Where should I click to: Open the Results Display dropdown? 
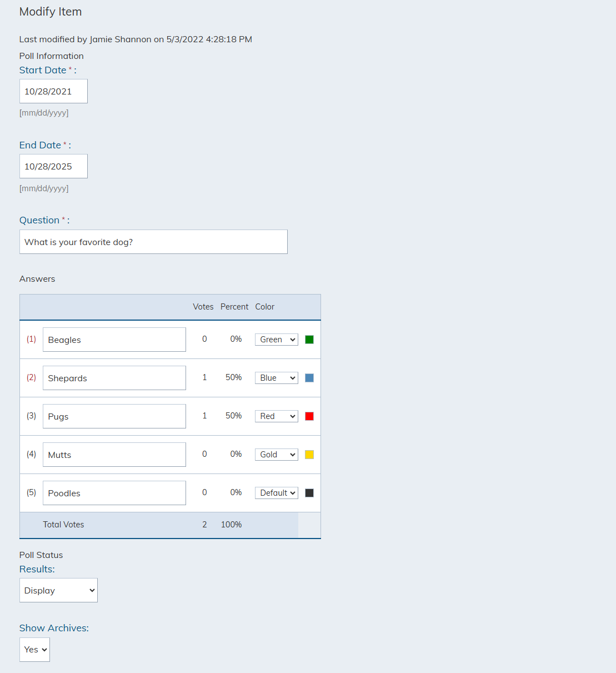(58, 590)
